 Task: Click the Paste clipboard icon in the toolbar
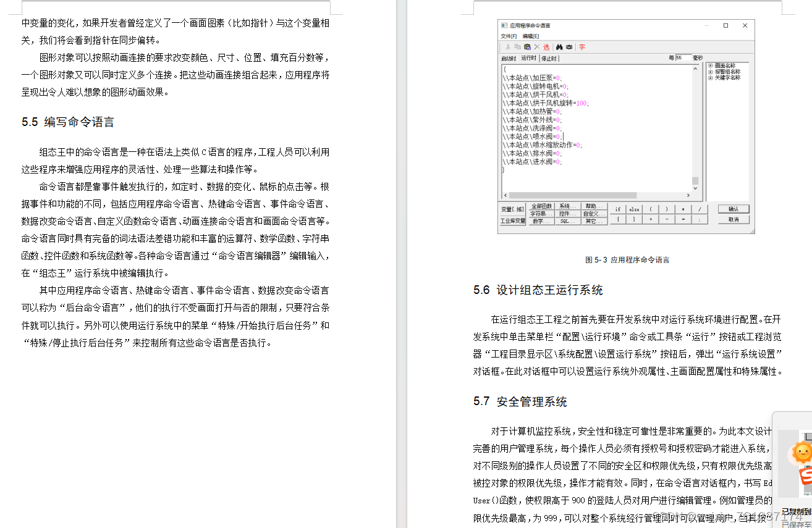(x=527, y=47)
